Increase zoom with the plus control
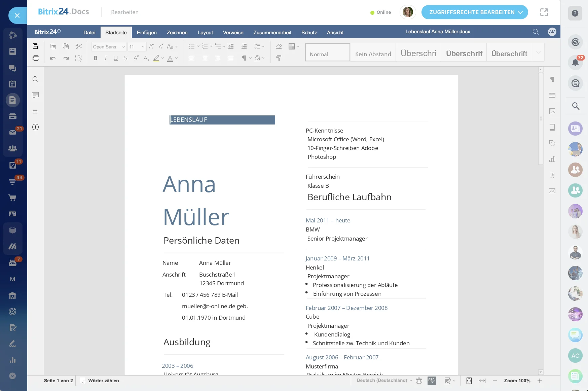This screenshot has width=588, height=391. (x=540, y=381)
